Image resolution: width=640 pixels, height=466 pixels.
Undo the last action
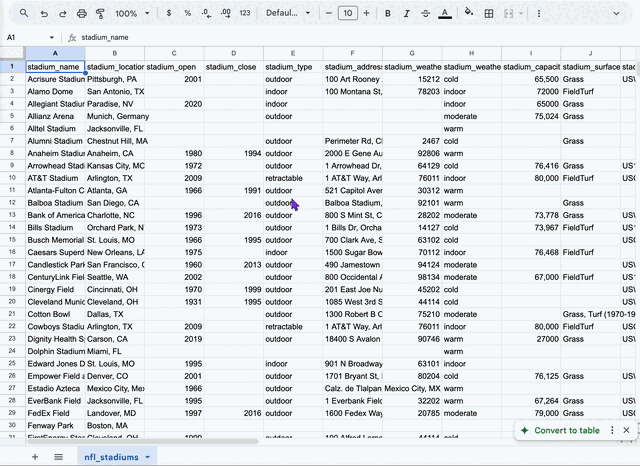(x=44, y=13)
